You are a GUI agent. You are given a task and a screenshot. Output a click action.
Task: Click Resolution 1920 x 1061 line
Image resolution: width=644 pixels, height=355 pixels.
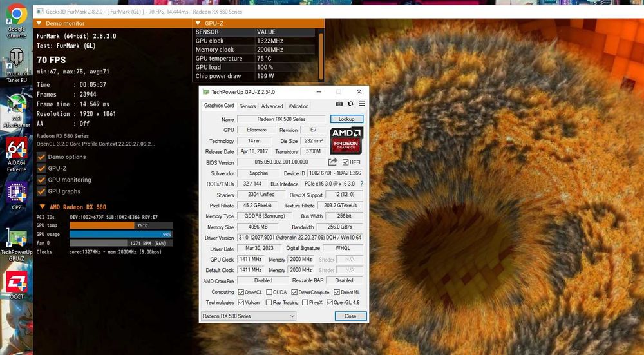tap(76, 114)
